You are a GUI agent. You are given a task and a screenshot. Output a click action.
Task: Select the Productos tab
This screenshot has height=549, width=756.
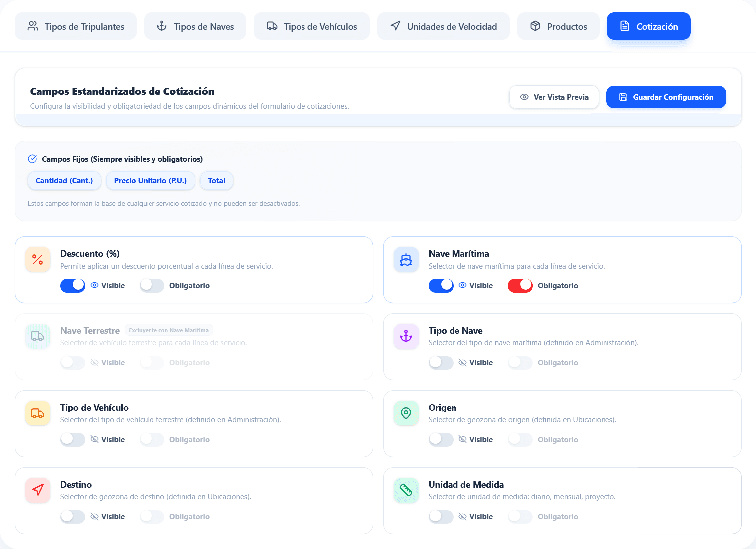[558, 26]
